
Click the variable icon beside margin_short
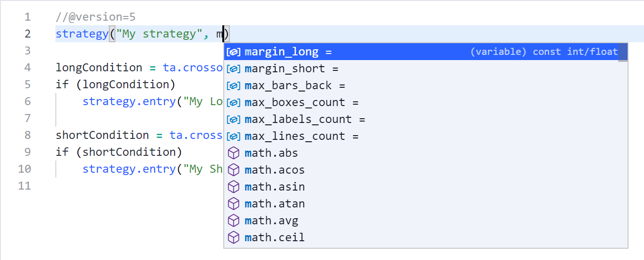coord(234,69)
